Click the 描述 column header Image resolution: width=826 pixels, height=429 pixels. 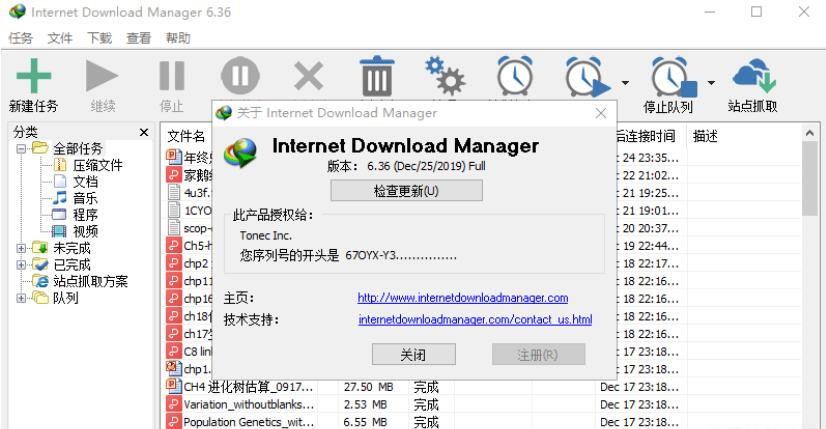[x=705, y=136]
